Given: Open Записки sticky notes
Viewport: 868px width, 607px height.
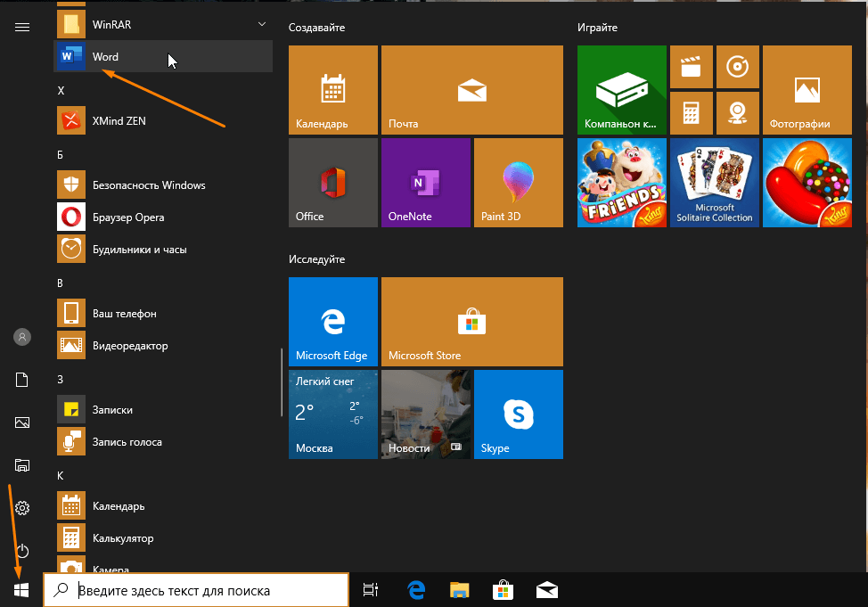Looking at the screenshot, I should point(163,410).
